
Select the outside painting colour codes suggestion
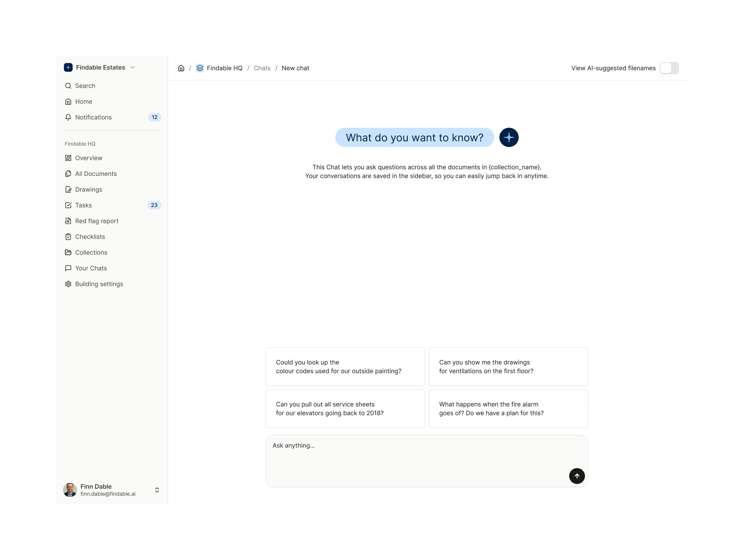pyautogui.click(x=345, y=367)
